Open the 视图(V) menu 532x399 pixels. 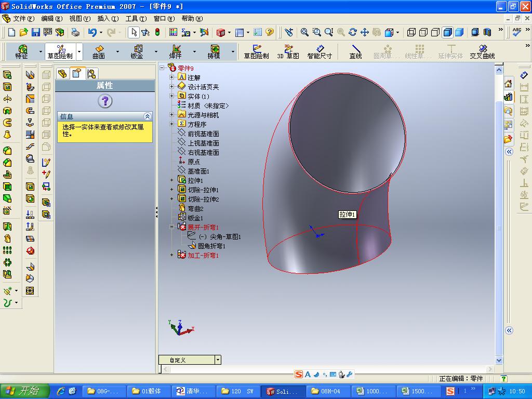pos(80,18)
